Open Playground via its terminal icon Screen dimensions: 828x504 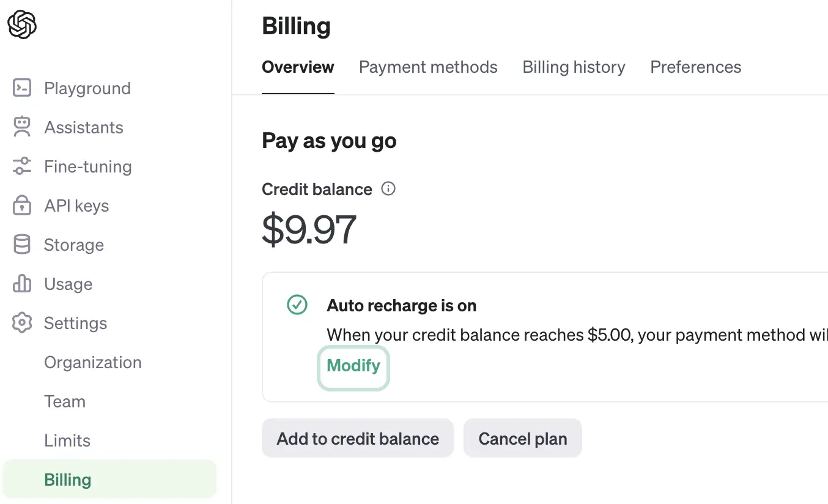(22, 88)
